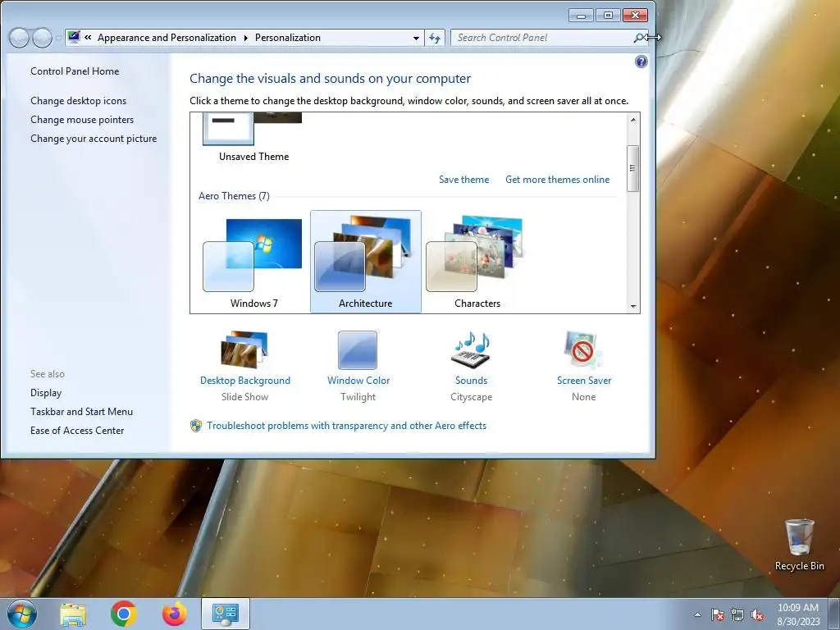
Task: Click the search magnifier icon
Action: (638, 38)
